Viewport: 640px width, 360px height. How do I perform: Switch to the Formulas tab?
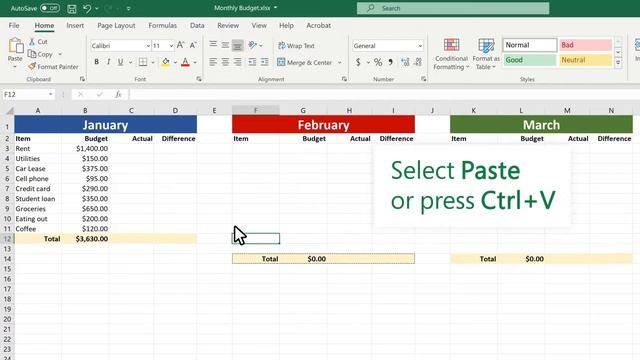tap(162, 25)
